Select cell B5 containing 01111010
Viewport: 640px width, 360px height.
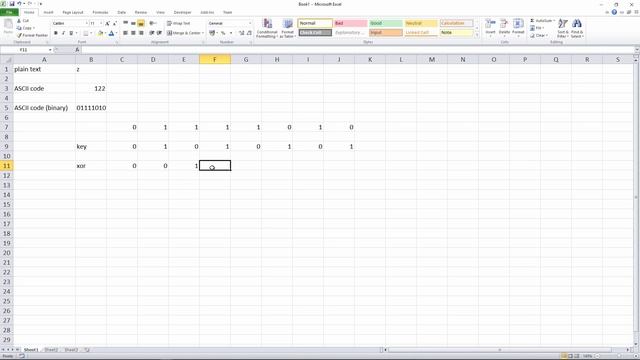click(x=91, y=108)
